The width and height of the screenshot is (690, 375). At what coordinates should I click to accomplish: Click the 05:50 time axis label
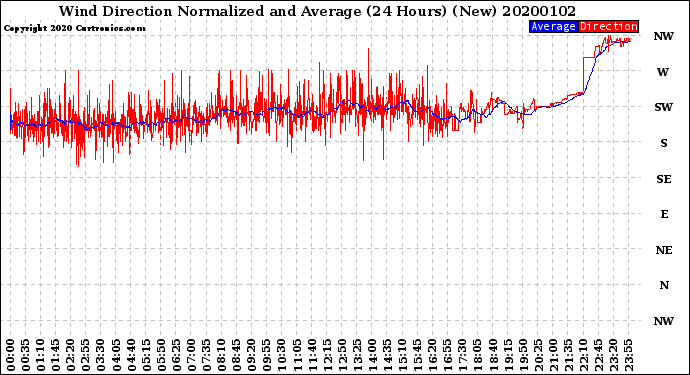[x=161, y=355]
